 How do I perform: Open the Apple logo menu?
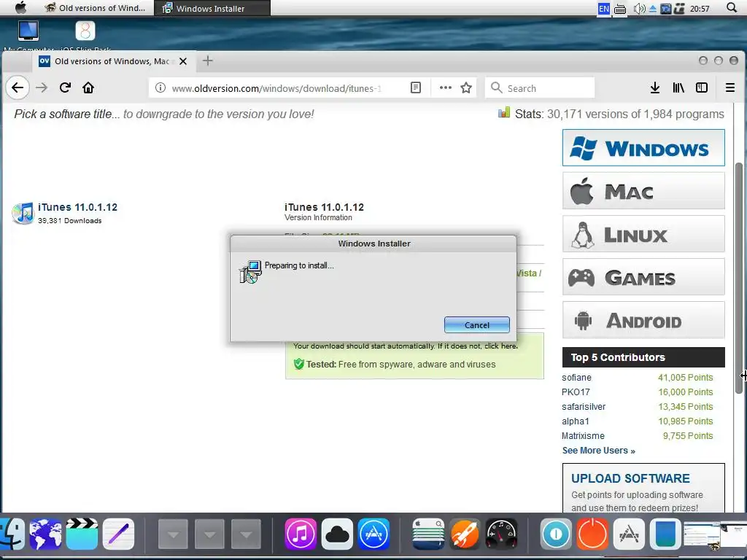(21, 7)
